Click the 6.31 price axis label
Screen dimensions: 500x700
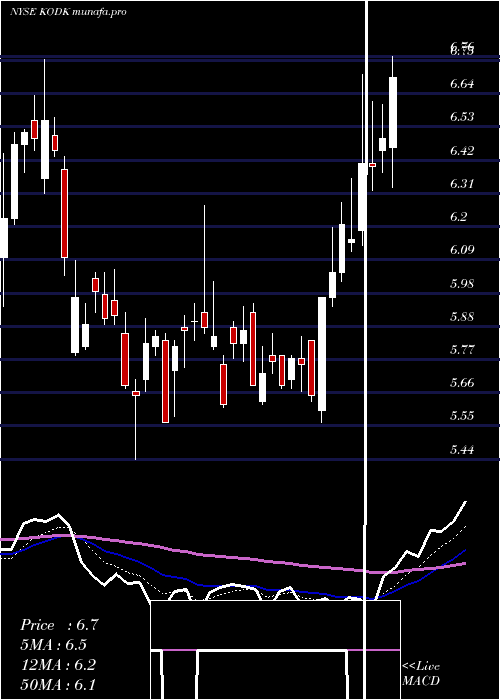pyautogui.click(x=461, y=183)
